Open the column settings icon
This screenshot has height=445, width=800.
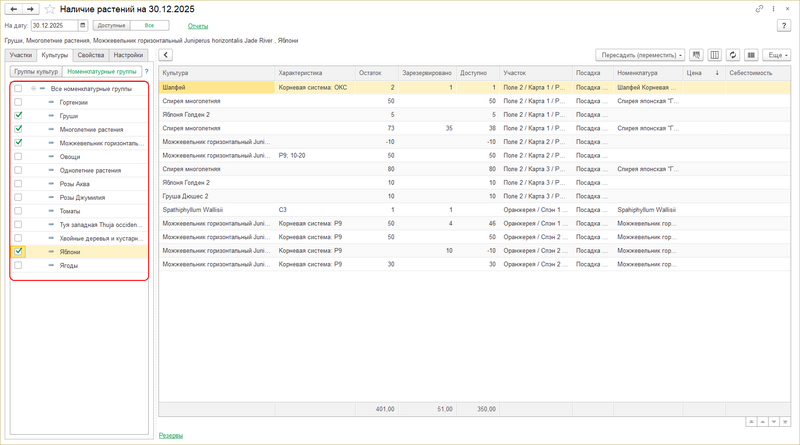(x=714, y=55)
